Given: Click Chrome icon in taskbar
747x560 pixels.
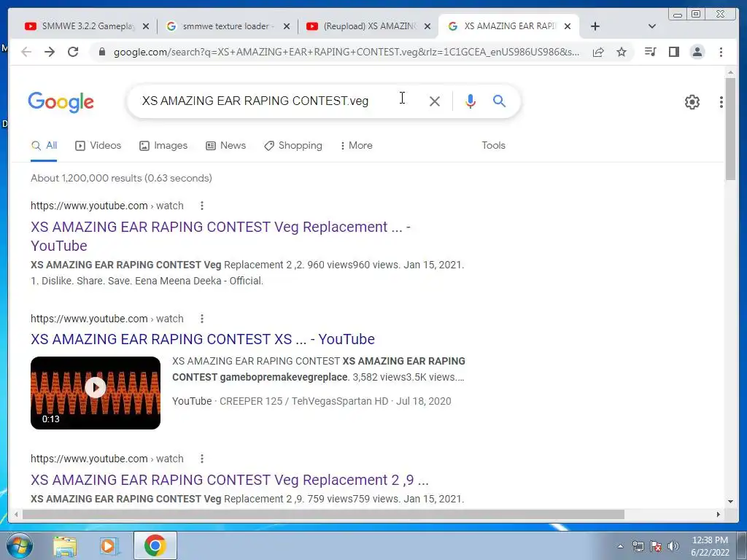Looking at the screenshot, I should point(155,545).
